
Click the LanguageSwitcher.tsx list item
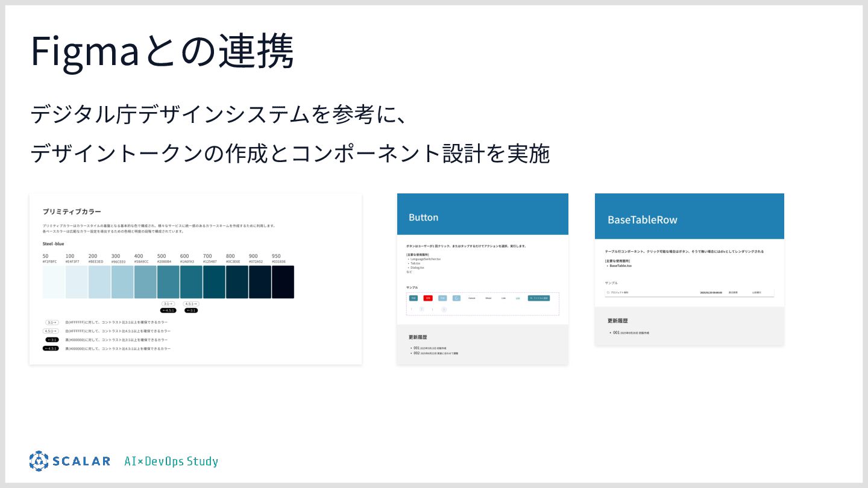click(426, 259)
